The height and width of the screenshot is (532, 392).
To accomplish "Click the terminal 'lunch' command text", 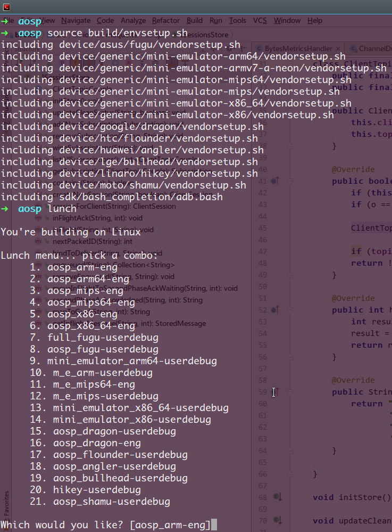I will [x=62, y=209].
